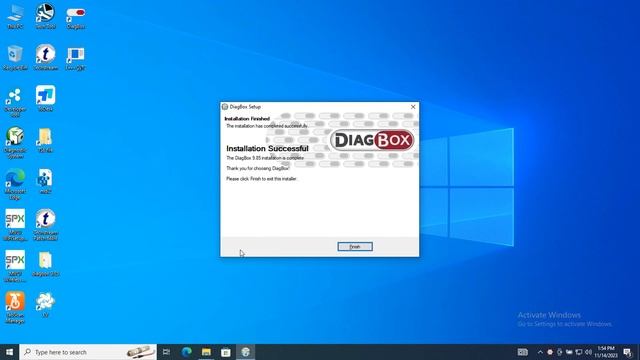Open the clock and date flyout
The height and width of the screenshot is (360, 640).
click(x=606, y=352)
